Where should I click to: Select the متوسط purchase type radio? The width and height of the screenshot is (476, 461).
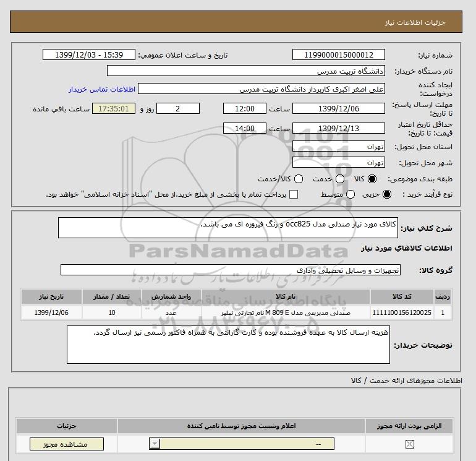(x=351, y=194)
